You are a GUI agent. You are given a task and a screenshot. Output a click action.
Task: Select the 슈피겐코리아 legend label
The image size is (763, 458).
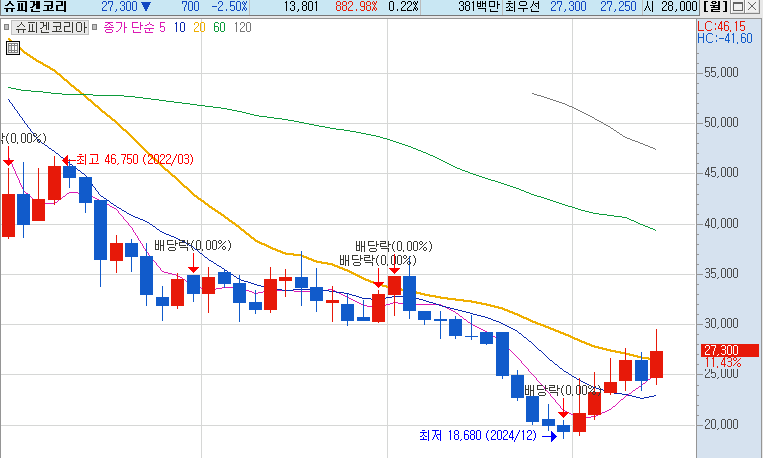(x=51, y=27)
